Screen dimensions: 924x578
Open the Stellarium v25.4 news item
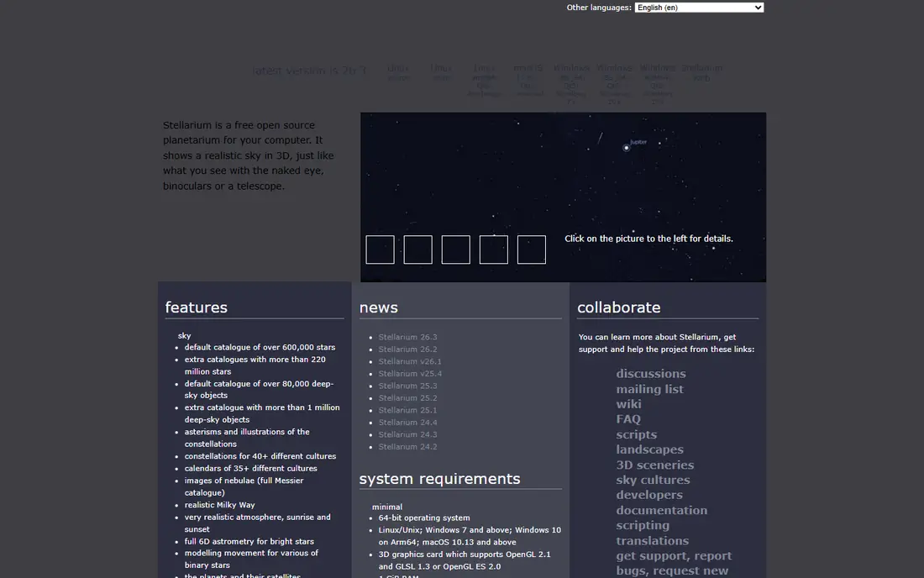point(410,374)
